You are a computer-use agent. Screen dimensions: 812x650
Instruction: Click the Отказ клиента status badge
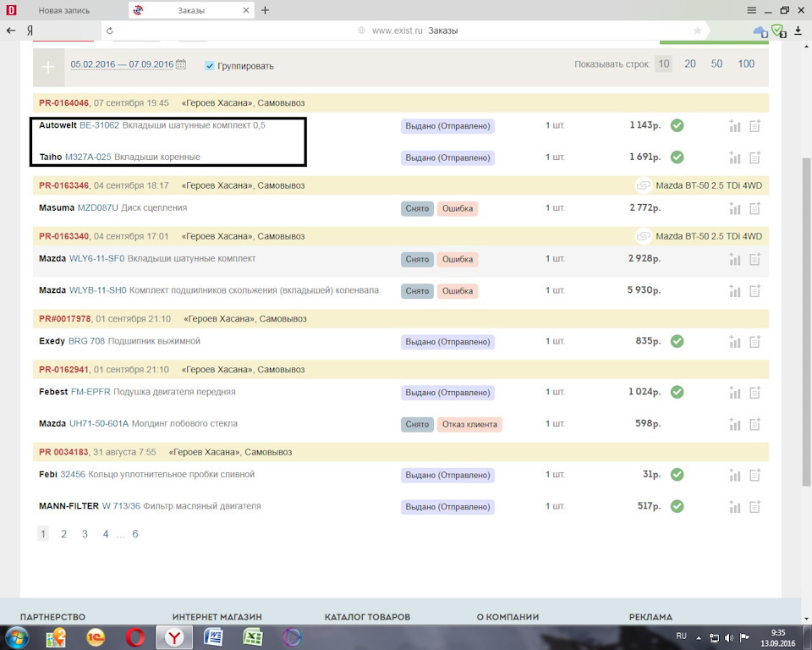pyautogui.click(x=469, y=424)
